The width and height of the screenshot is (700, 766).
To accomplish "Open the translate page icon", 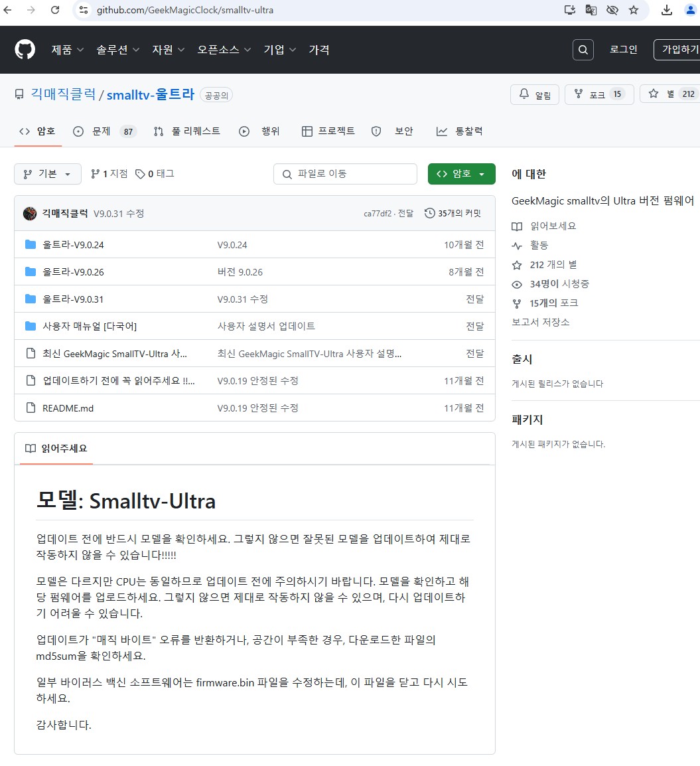I will tap(591, 10).
